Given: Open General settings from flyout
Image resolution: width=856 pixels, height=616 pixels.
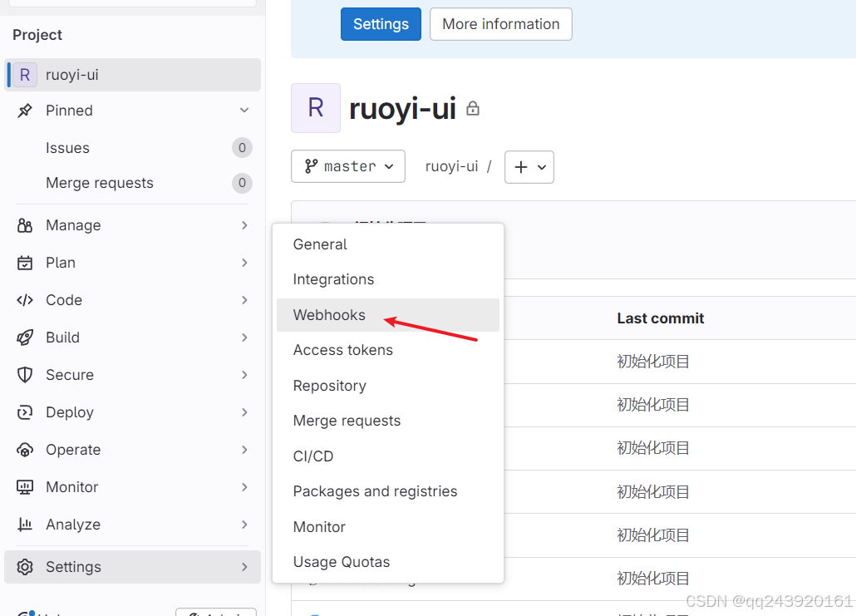Looking at the screenshot, I should click(x=388, y=244).
